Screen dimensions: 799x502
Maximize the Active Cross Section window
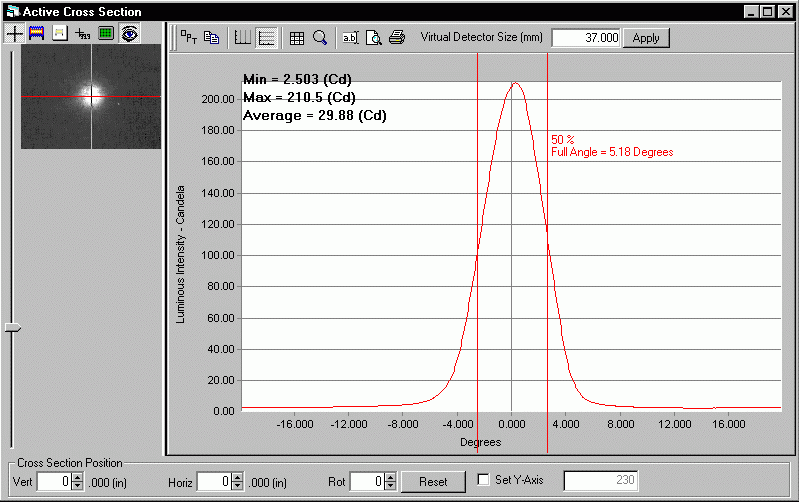point(767,11)
